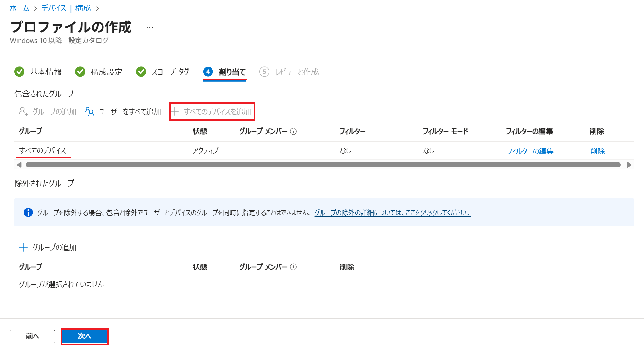This screenshot has height=360, width=644.
Task: Open the group exclusion details link
Action: (392, 213)
